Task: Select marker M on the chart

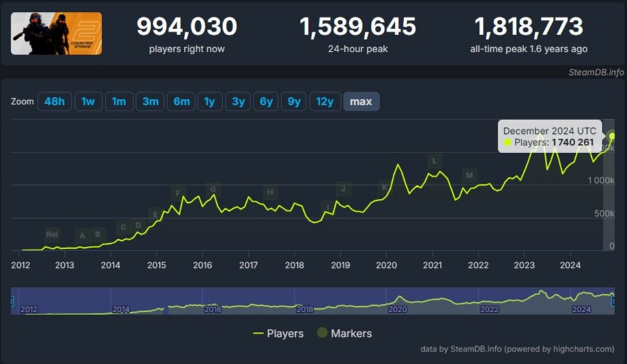Action: click(470, 176)
